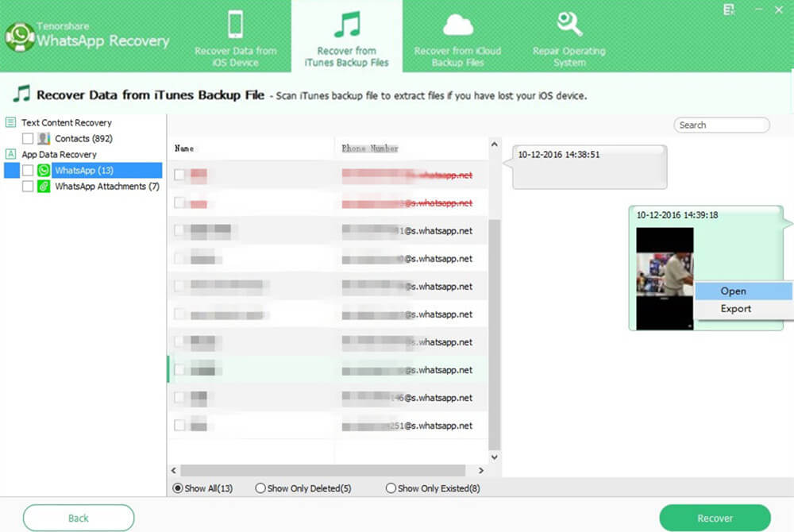Check the WhatsApp Attachments (7) checkbox
This screenshot has height=532, width=794.
(x=28, y=187)
